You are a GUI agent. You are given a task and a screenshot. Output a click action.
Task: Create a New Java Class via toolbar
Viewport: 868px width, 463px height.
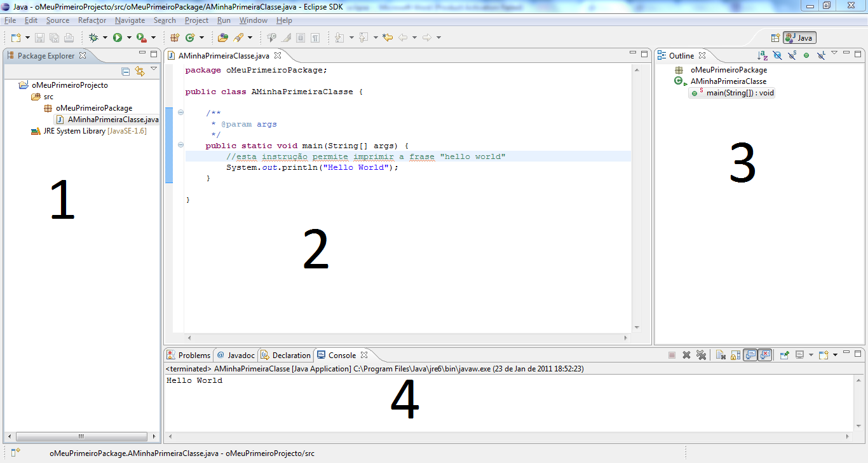coord(189,38)
